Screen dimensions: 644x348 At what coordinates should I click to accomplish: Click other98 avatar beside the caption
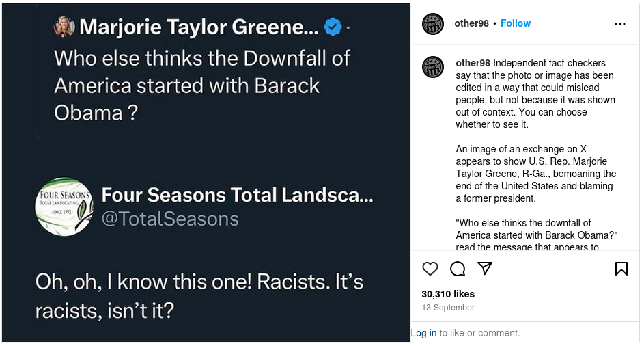click(x=433, y=67)
